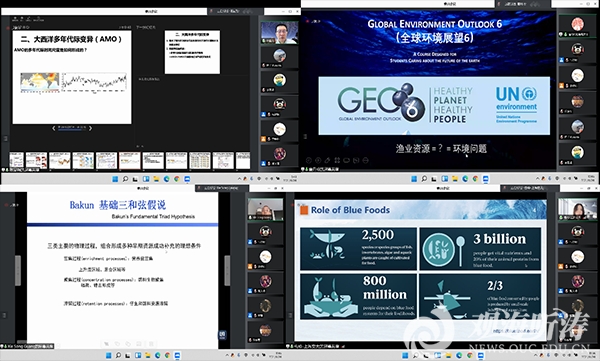The height and width of the screenshot is (361, 600).
Task: Open meeting app icon in top-left taskbar
Action: [187, 179]
